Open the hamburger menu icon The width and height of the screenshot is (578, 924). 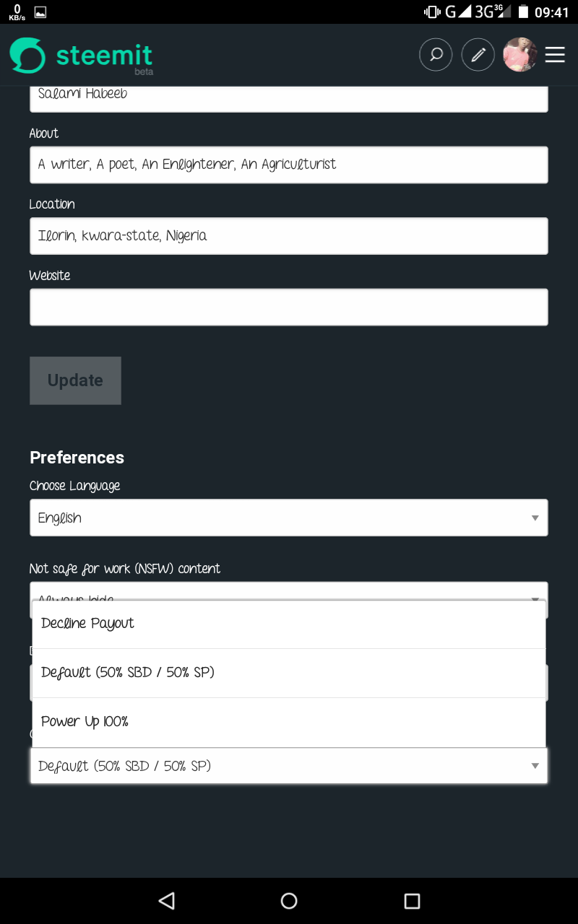[x=555, y=55]
